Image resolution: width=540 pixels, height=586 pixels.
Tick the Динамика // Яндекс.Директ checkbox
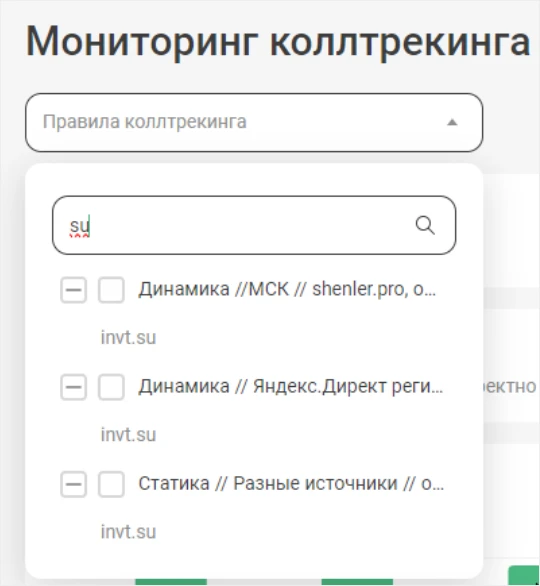(x=111, y=387)
